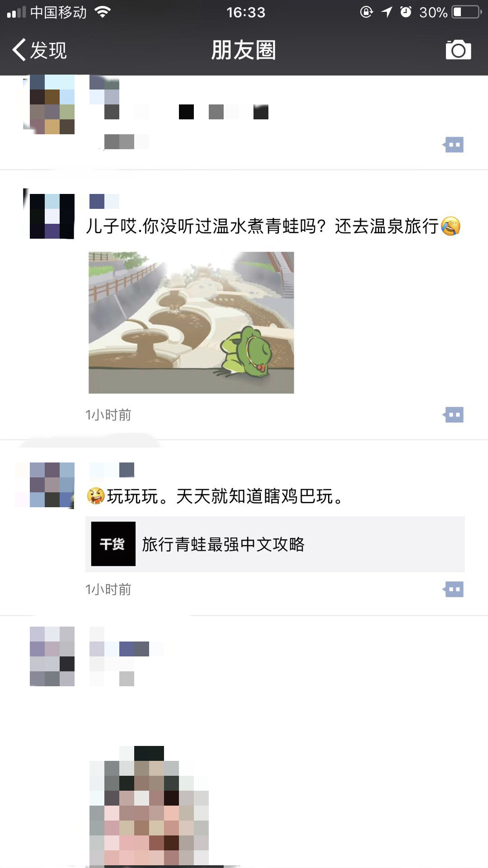The width and height of the screenshot is (488, 868).
Task: Tap the camera icon to post a moment
Action: [x=458, y=50]
